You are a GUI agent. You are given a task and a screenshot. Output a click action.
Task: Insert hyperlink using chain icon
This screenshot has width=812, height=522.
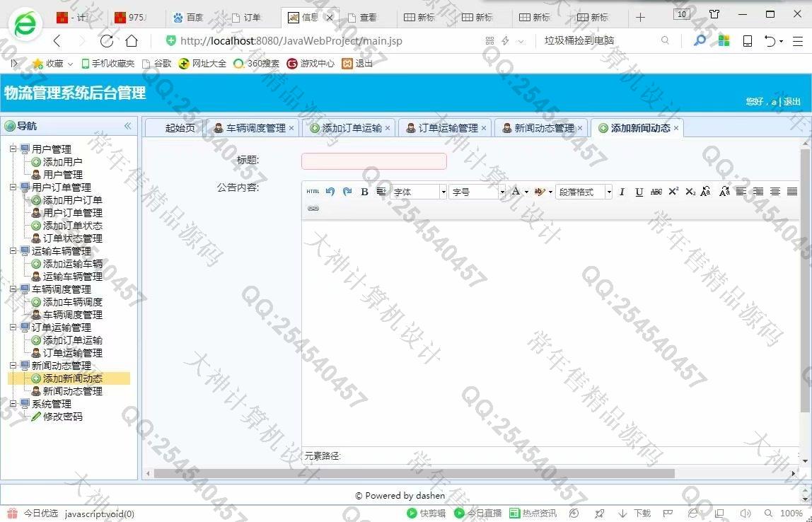[313, 208]
